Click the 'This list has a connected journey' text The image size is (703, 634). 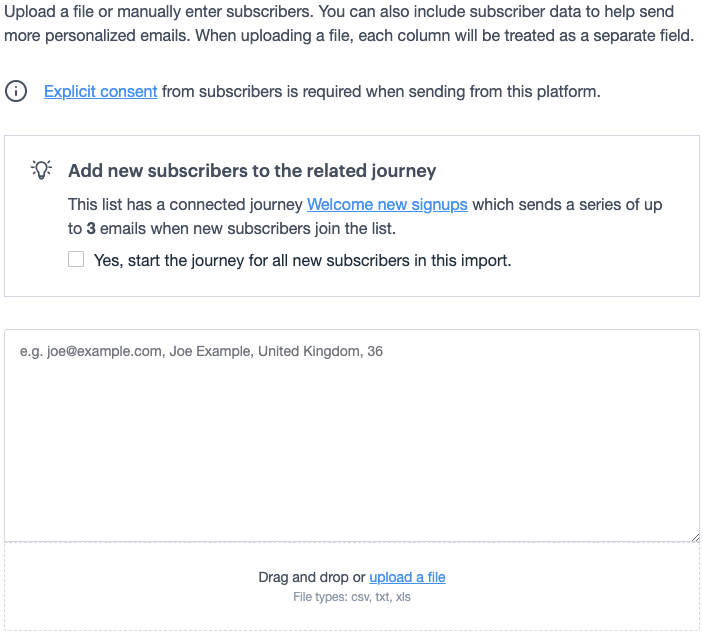pos(185,204)
